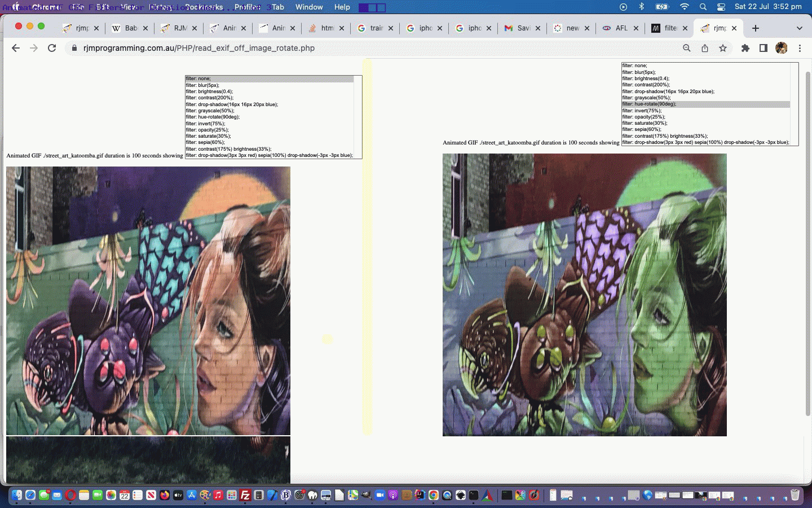Close the 'new' tab

[x=587, y=28]
